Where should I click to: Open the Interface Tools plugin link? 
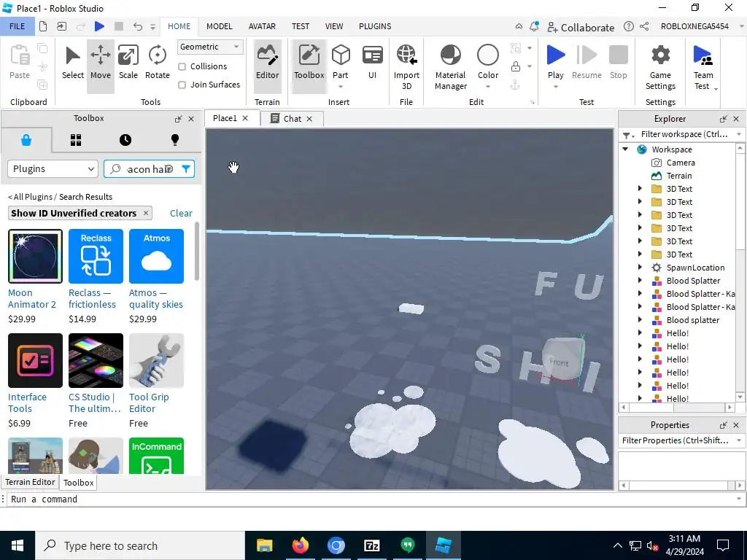coord(27,402)
